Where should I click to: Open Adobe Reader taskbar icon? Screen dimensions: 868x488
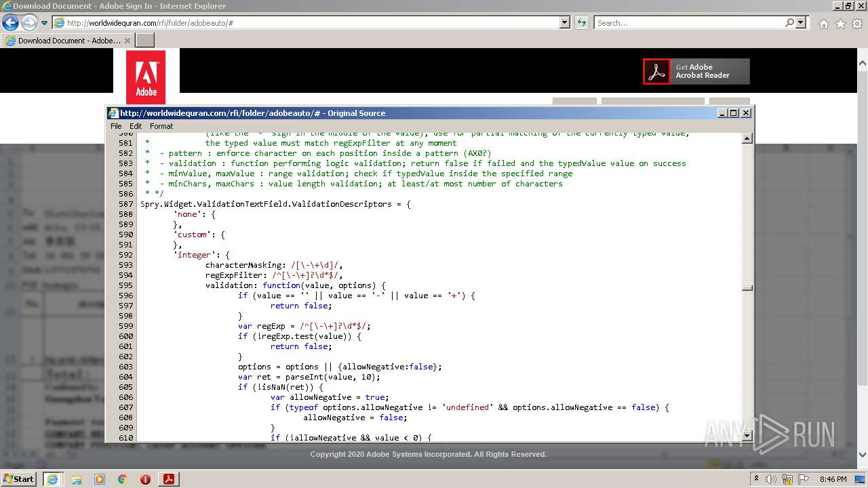click(169, 479)
